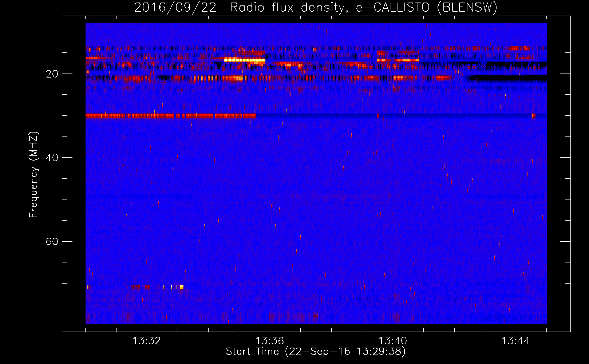The image size is (589, 364).
Task: Click the 60 MHz frequency tick label
Action: [52, 241]
